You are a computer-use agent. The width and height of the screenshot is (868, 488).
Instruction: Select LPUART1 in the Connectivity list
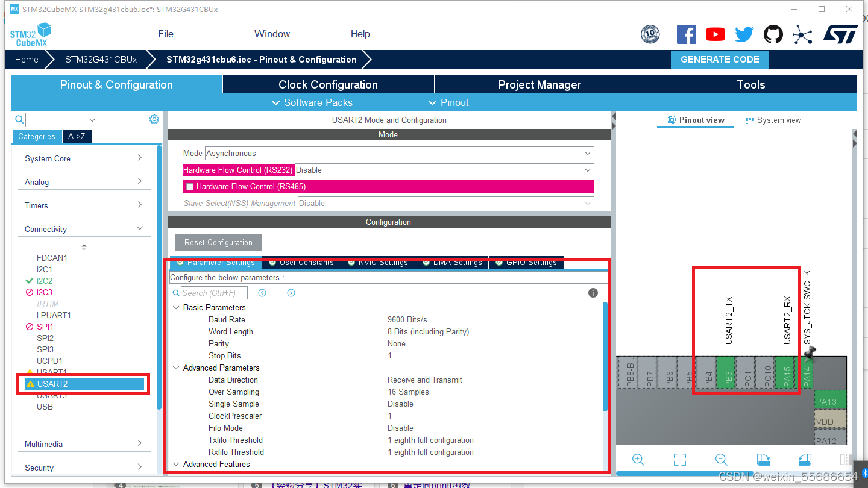(x=54, y=315)
